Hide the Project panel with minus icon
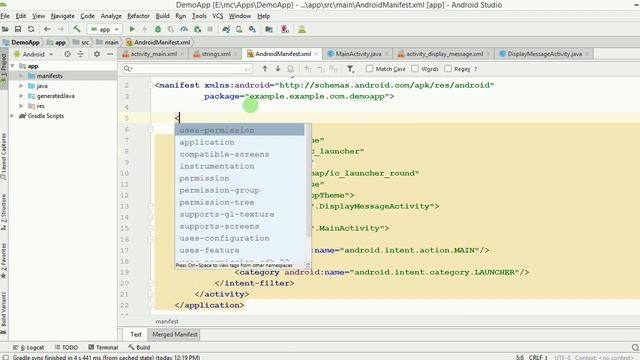 pyautogui.click(x=110, y=54)
